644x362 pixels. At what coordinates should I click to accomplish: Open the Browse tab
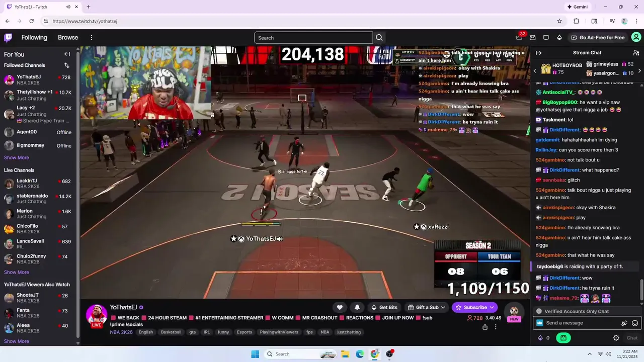pyautogui.click(x=68, y=38)
